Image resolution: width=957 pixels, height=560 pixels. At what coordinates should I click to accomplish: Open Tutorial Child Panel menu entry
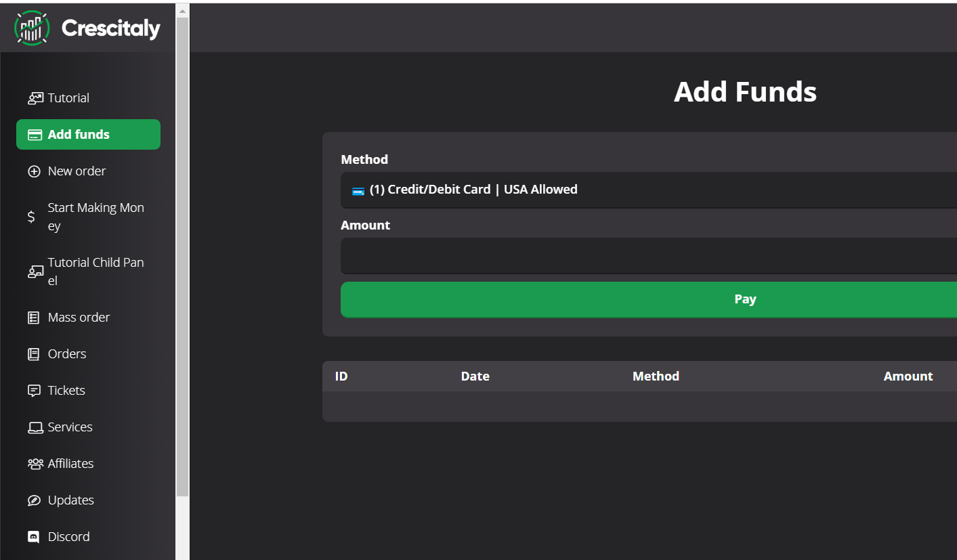click(x=95, y=272)
